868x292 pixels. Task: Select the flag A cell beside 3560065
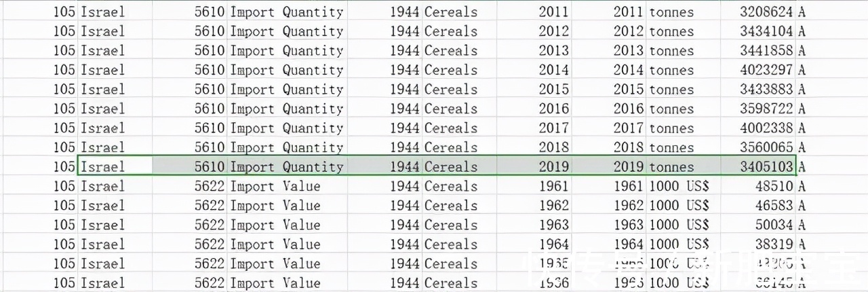point(802,147)
